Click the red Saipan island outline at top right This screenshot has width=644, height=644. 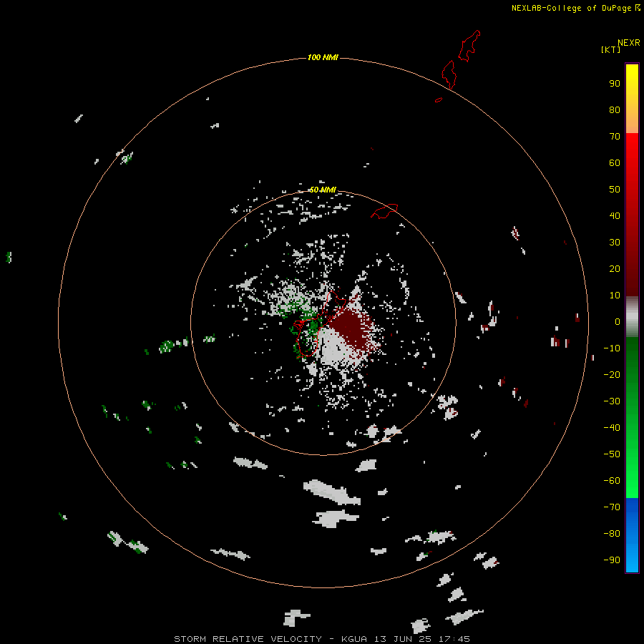click(x=469, y=46)
